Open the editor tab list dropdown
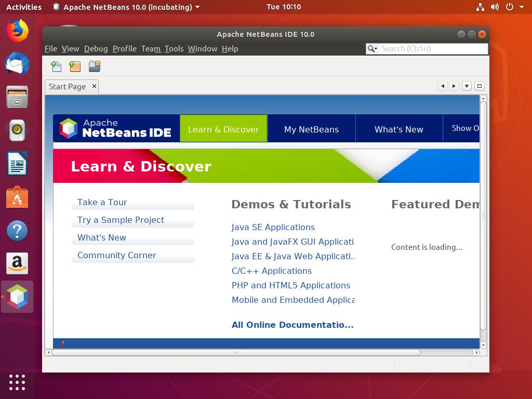 [x=466, y=85]
